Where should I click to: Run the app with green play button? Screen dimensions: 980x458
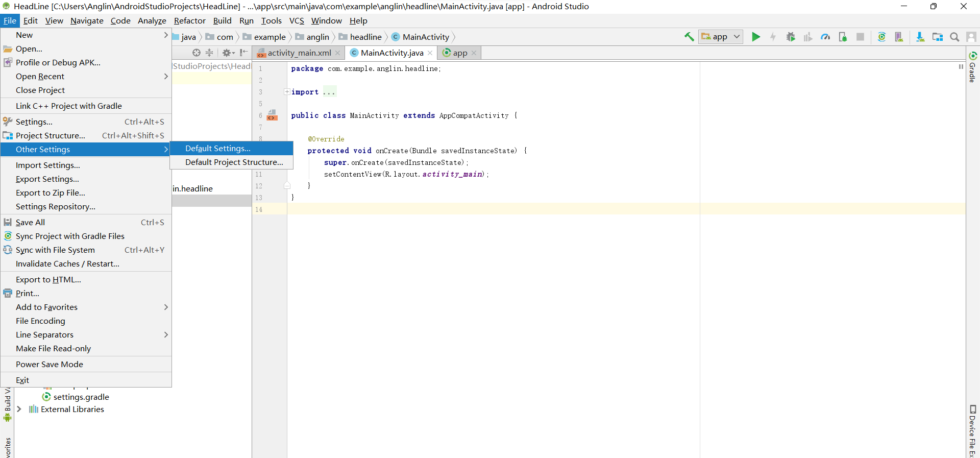tap(756, 37)
